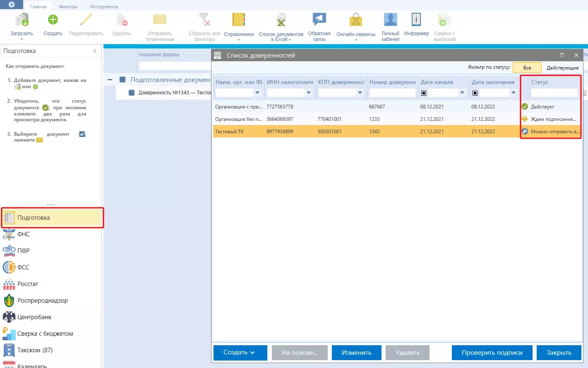Viewport: 588px width, 368px height.
Task: Click the Статус column filter field
Action: (554, 93)
